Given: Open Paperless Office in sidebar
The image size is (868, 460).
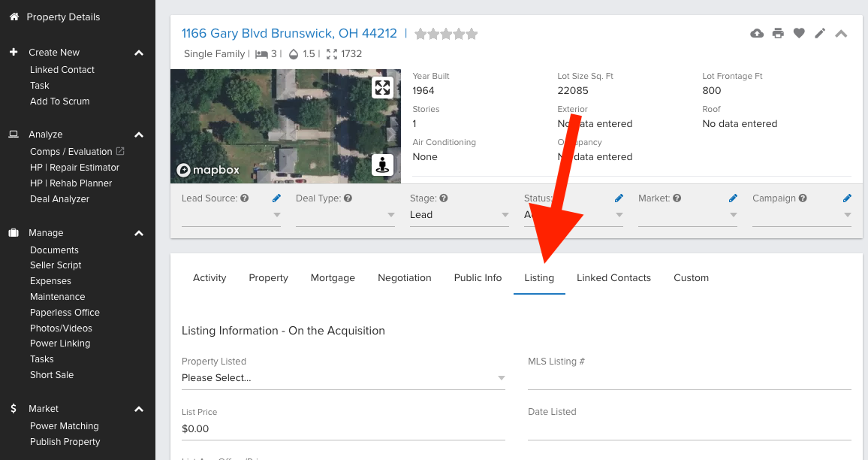Looking at the screenshot, I should pos(65,313).
